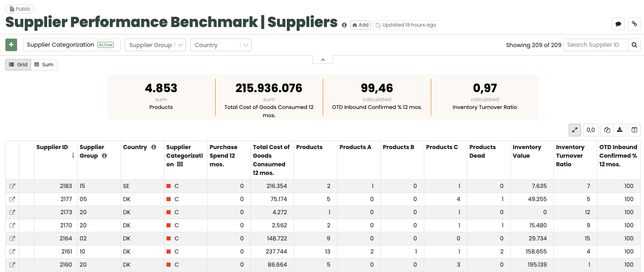Click the Add button near the title
Screen dimensions: 644x272
[360, 25]
